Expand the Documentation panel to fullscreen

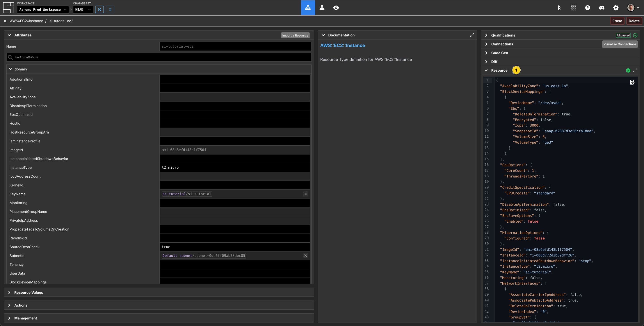(x=472, y=35)
